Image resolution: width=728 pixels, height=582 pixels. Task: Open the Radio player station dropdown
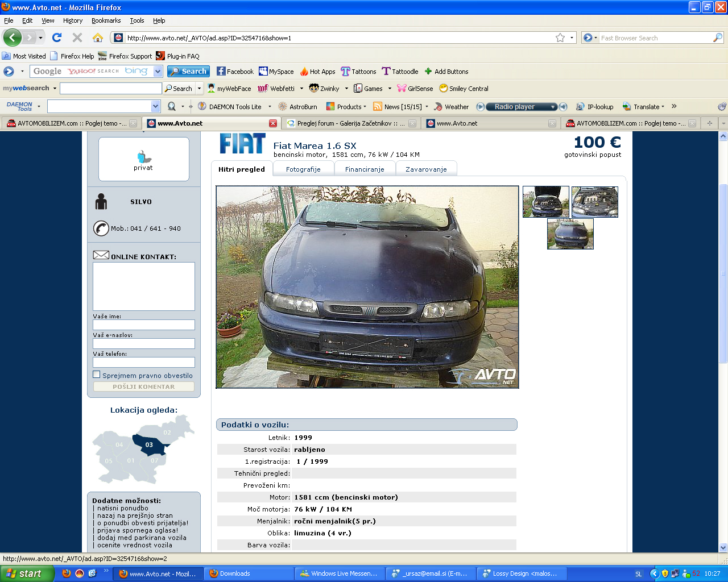(553, 106)
